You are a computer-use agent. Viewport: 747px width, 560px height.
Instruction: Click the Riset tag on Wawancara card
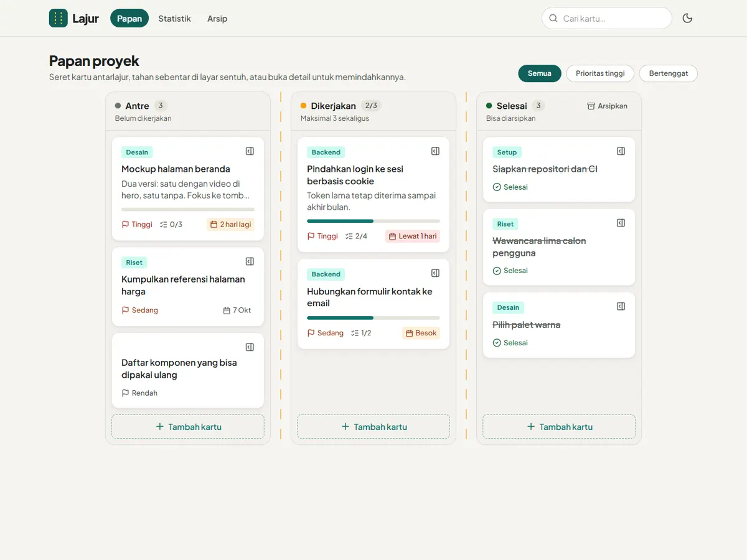505,224
